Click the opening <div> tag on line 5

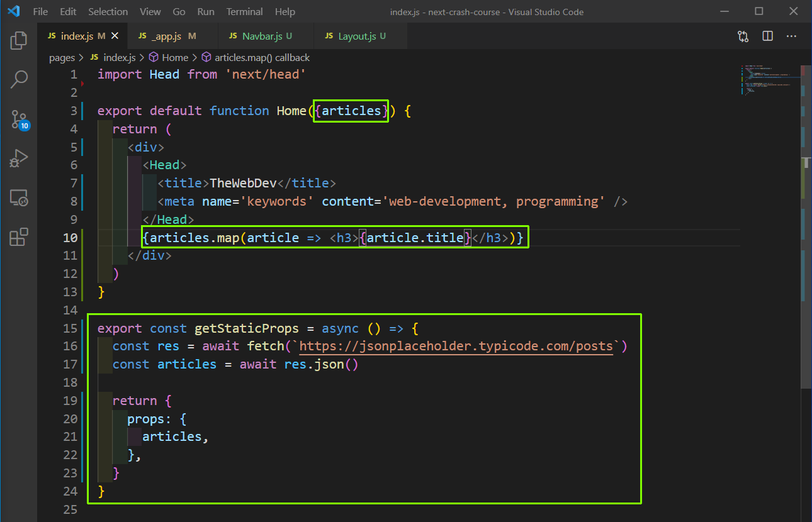click(146, 147)
